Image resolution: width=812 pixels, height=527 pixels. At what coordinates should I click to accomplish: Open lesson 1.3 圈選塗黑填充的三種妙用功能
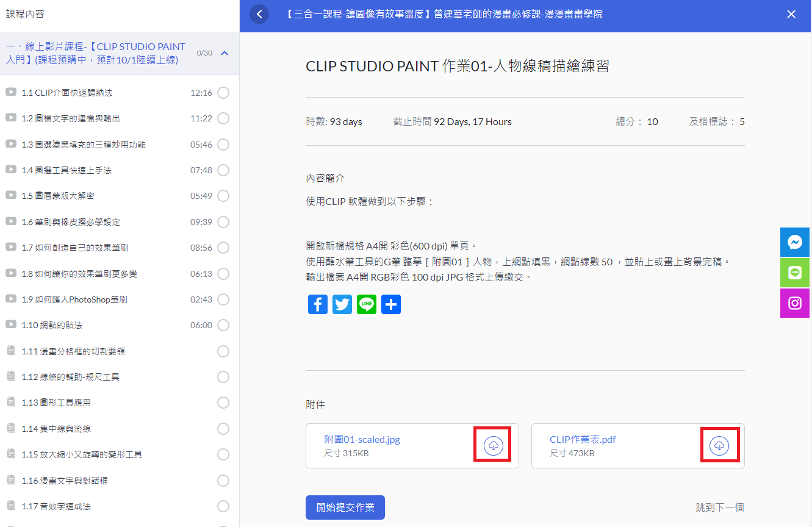coord(84,145)
